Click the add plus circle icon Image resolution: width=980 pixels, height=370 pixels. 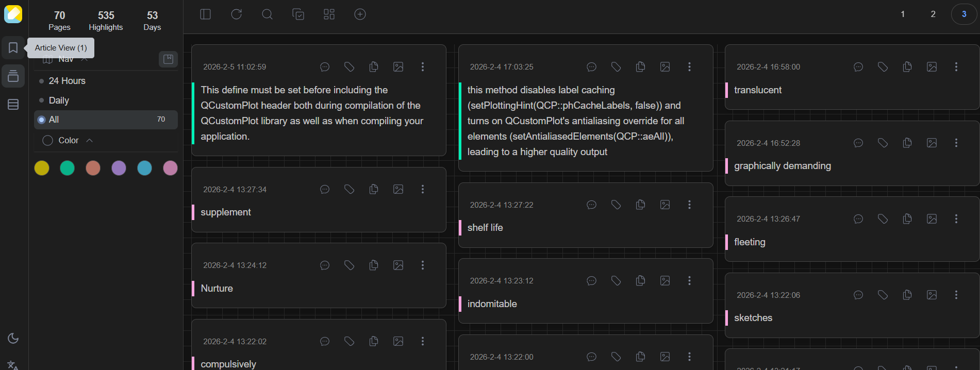[x=360, y=14]
